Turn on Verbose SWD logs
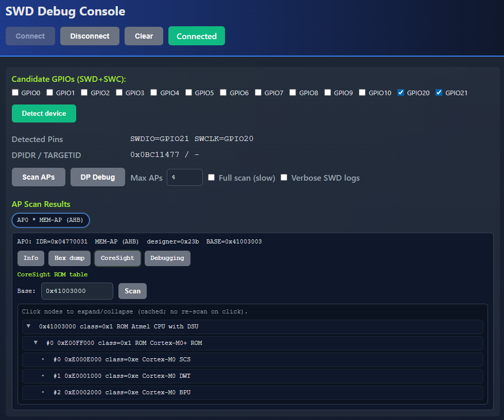Image resolution: width=504 pixels, height=420 pixels. (284, 178)
